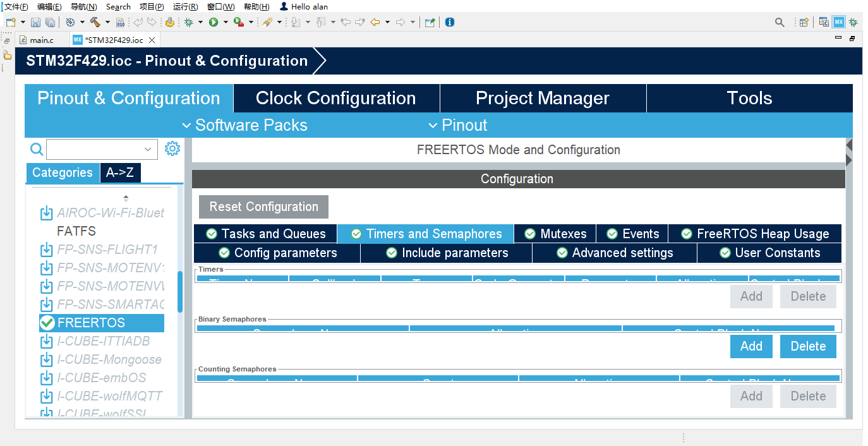This screenshot has width=868, height=446.
Task: Click the magnifier icon left of category search
Action: click(x=37, y=149)
